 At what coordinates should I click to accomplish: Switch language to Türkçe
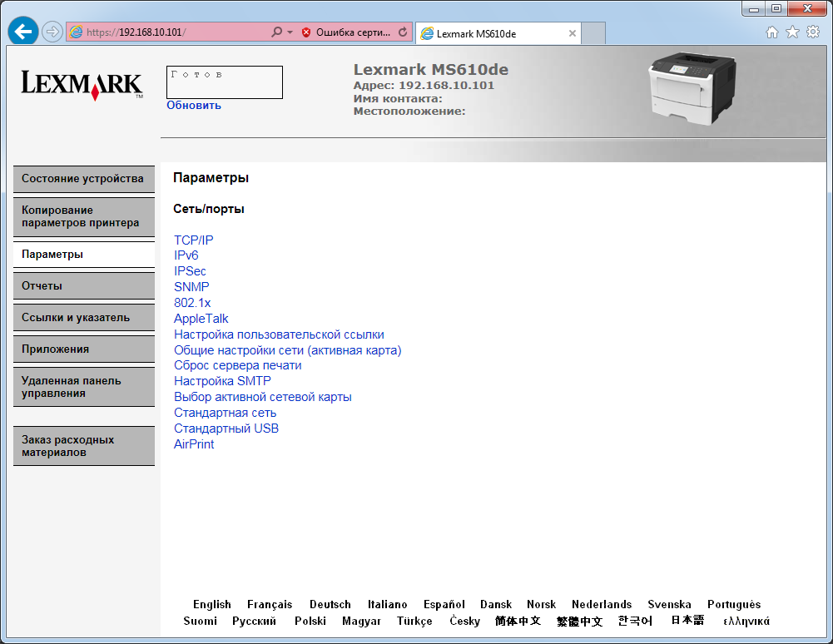414,622
